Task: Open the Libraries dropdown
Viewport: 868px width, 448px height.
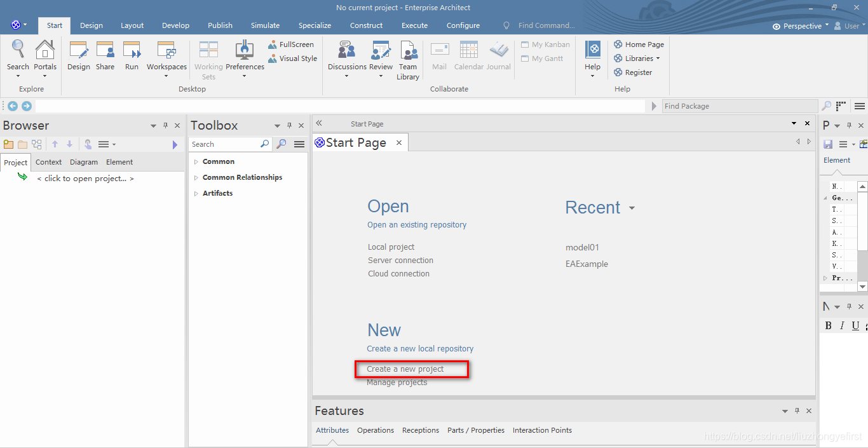Action: pyautogui.click(x=637, y=58)
